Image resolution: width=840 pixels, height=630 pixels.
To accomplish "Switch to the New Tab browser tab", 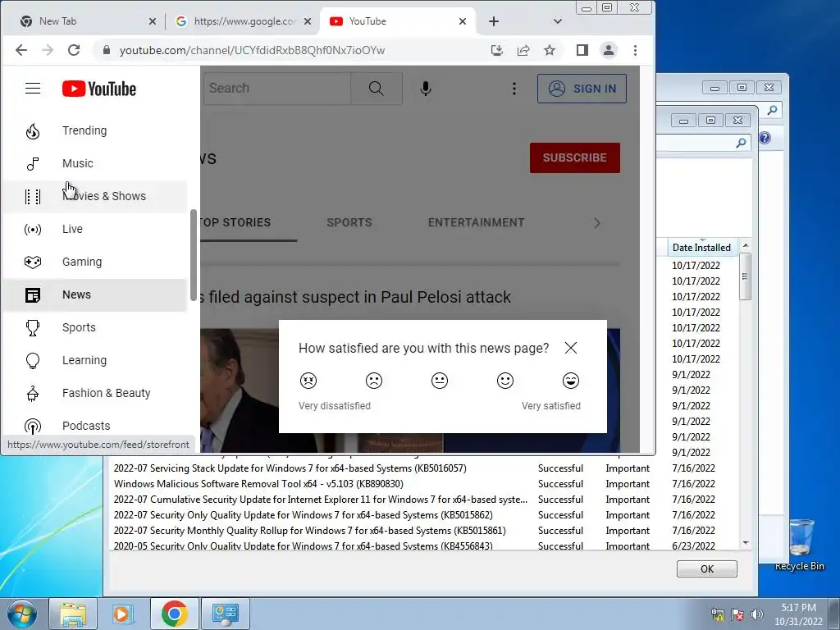I will coord(84,21).
